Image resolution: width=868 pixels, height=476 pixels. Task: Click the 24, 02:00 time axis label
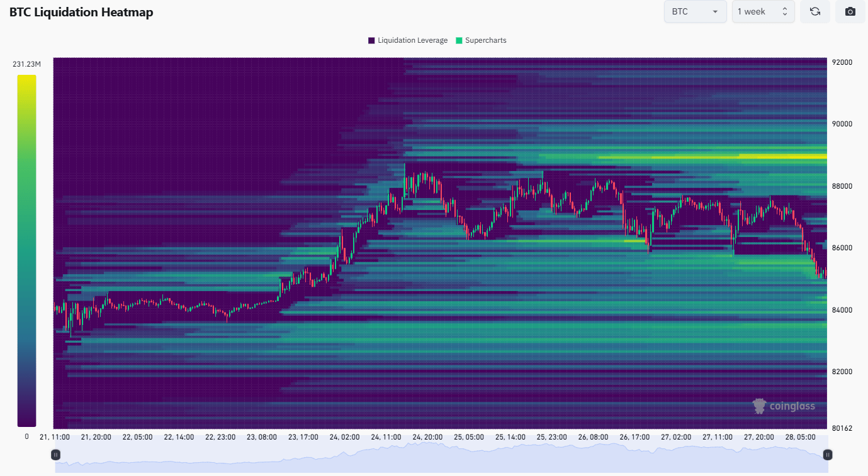[345, 437]
